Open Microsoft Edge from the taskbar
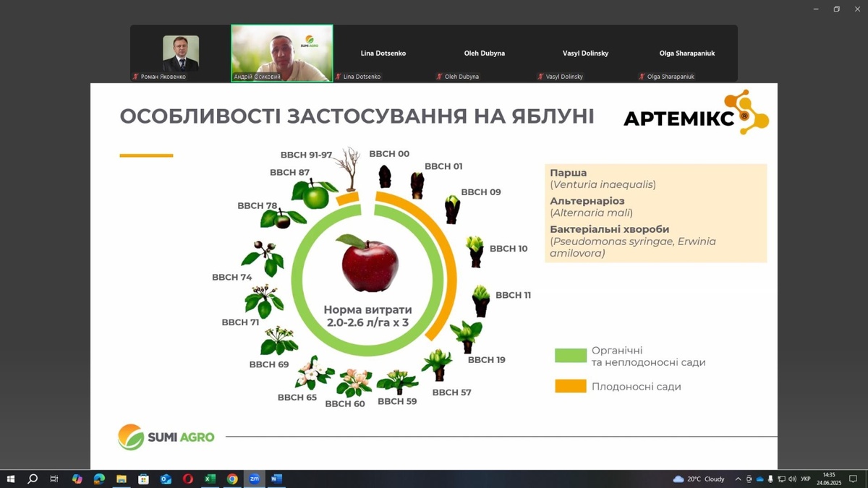This screenshot has width=868, height=488. tap(99, 479)
